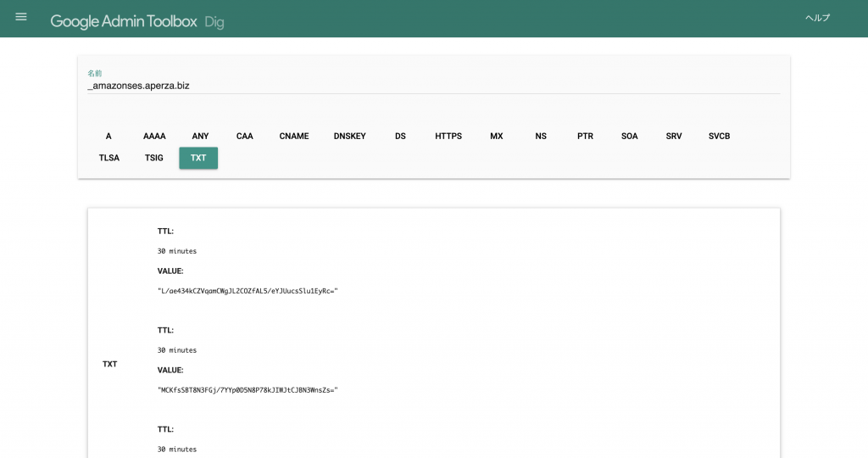Click the Google Admin Toolbox logo
The width and height of the screenshot is (868, 458).
(x=123, y=21)
